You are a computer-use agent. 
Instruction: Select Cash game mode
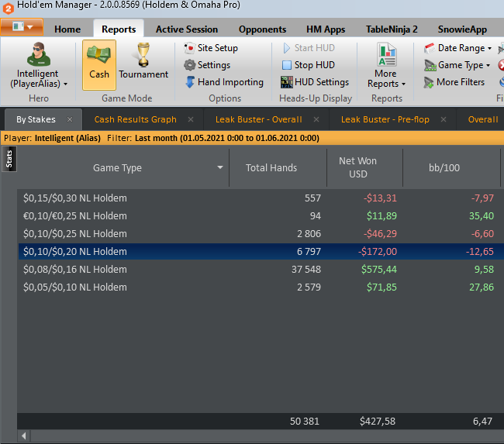[x=99, y=65]
